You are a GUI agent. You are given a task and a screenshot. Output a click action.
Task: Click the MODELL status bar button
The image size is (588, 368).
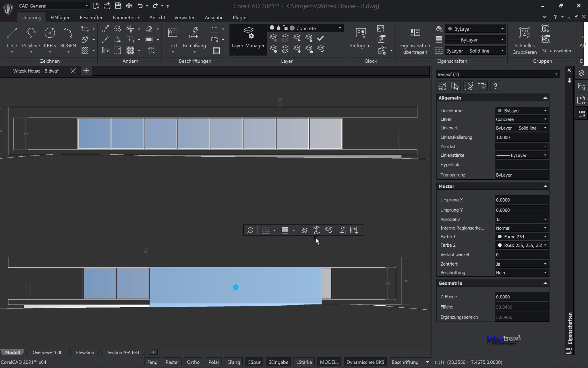(x=329, y=362)
